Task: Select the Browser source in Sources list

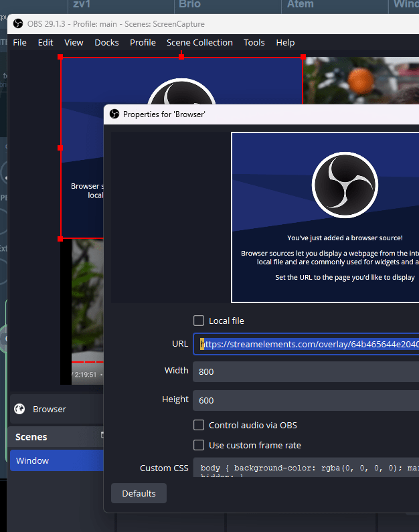Action: [57, 409]
